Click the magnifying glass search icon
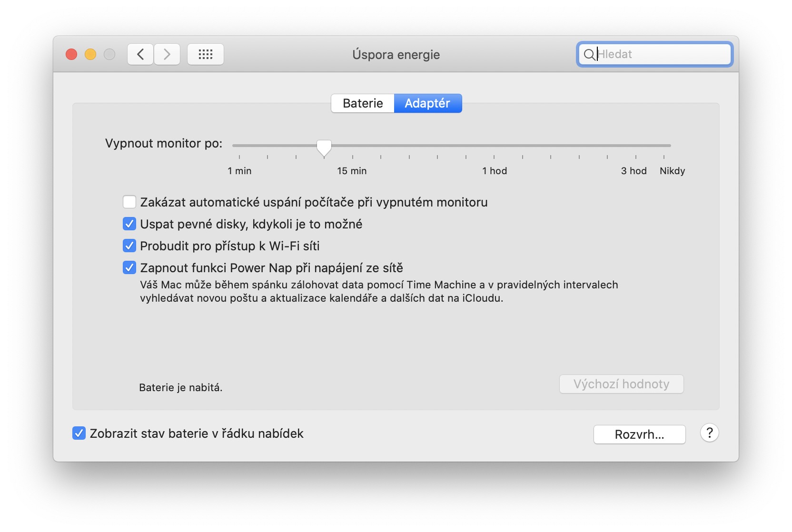Image resolution: width=792 pixels, height=532 pixels. tap(589, 54)
